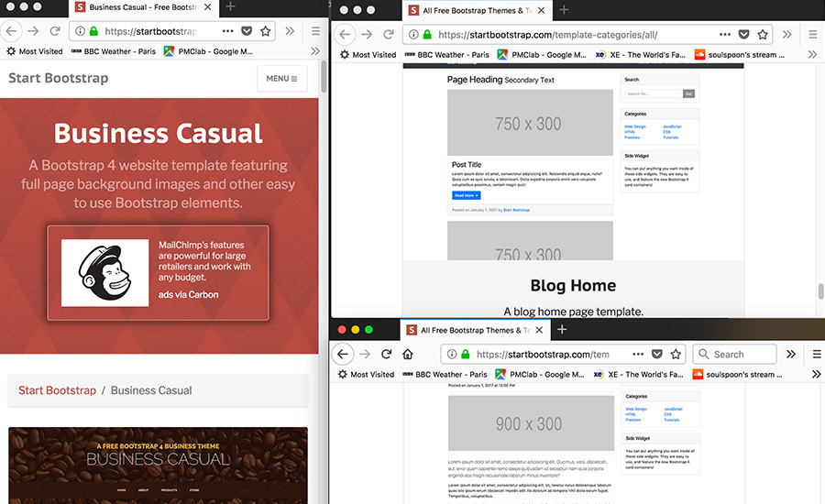Open soulspoon's stream bookmark in top-right window
Image resolution: width=825 pixels, height=504 pixels.
(x=740, y=54)
